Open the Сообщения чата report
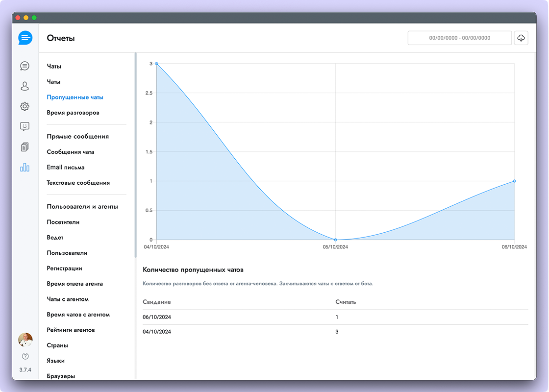The width and height of the screenshot is (549, 392). point(71,152)
